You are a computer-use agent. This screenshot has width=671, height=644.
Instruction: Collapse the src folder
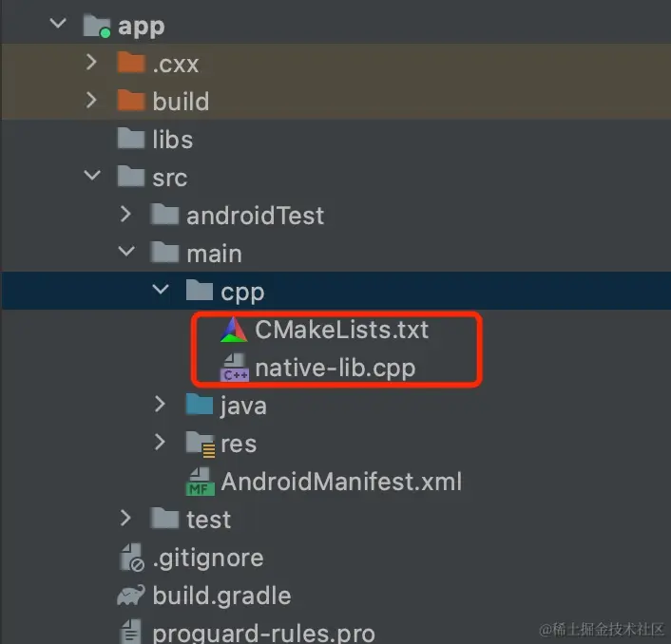[92, 176]
